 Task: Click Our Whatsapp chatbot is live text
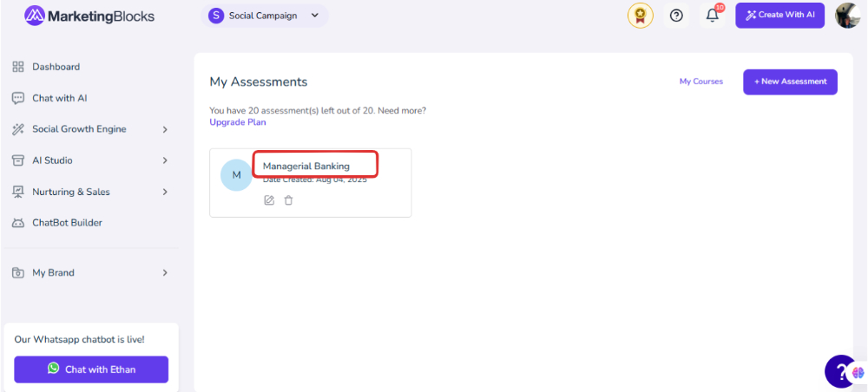click(x=79, y=339)
